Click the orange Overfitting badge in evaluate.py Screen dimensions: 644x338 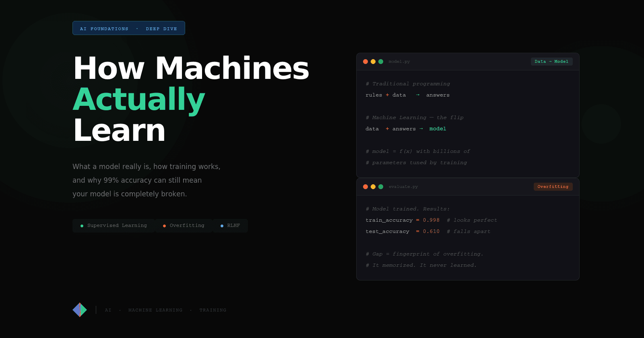[553, 187]
